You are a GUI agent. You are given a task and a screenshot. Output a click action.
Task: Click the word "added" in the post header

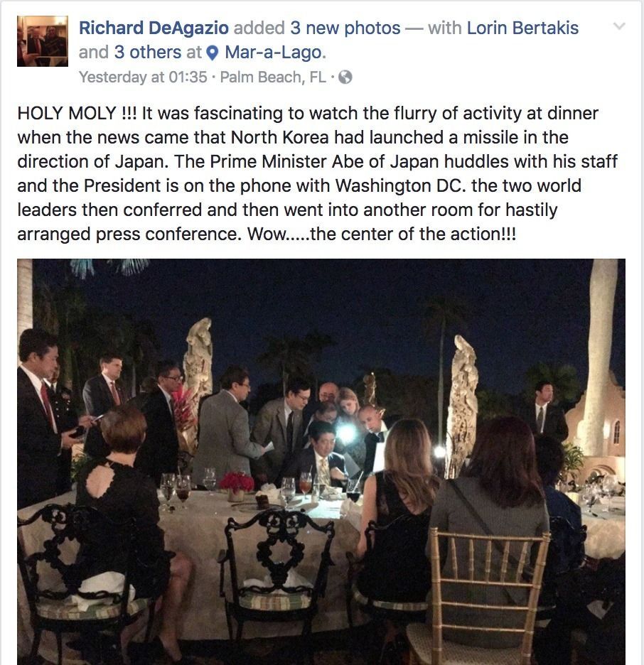click(x=259, y=28)
